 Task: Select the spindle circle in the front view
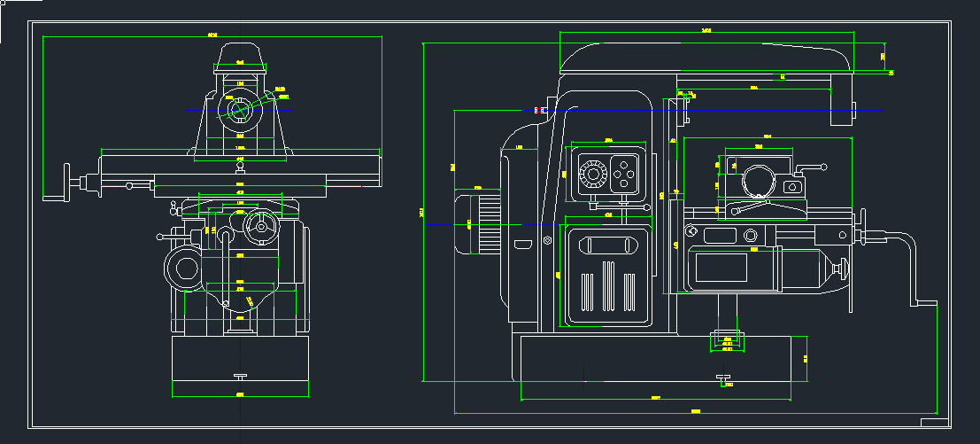click(x=240, y=111)
